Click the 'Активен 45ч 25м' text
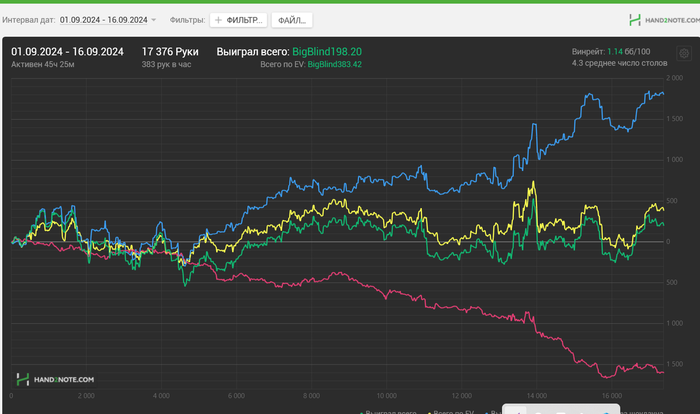 (43, 64)
